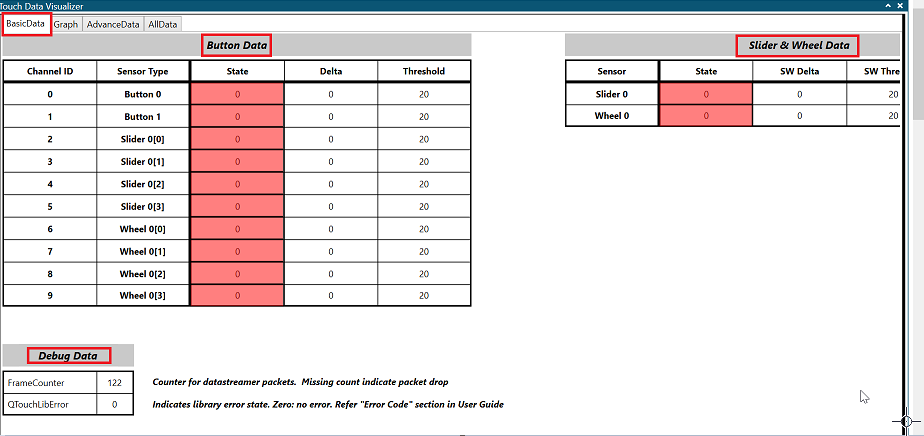
Task: Click Slider 0 state cell in right table
Action: (x=706, y=94)
